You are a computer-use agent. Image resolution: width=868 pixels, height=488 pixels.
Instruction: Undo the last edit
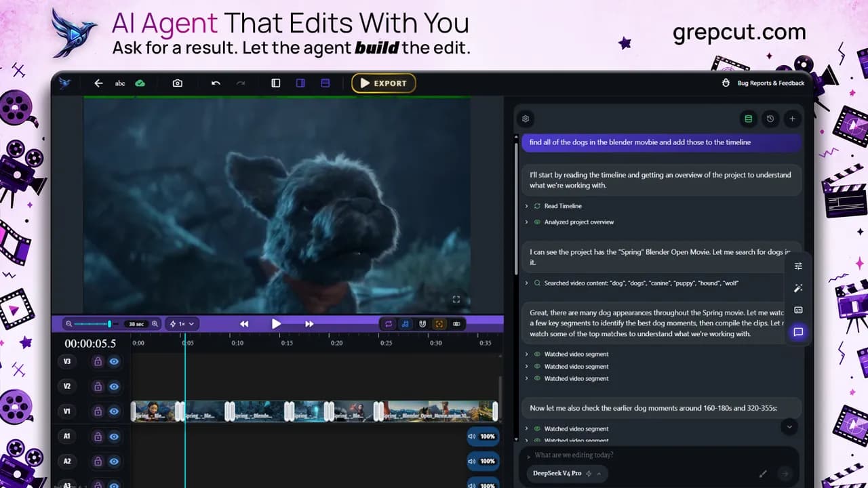[x=216, y=83]
